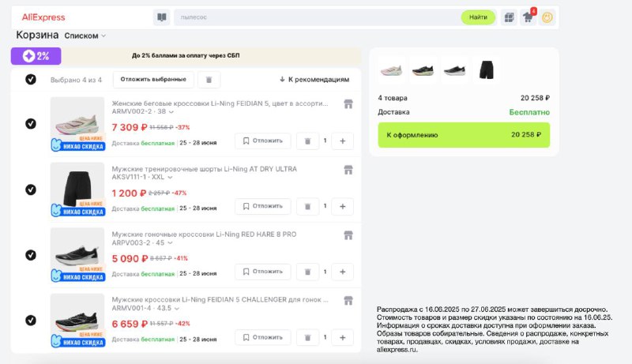
Task: Open title Мужские кроссовки FEIDIAN 5 CHALLENGER
Action: pos(220,299)
